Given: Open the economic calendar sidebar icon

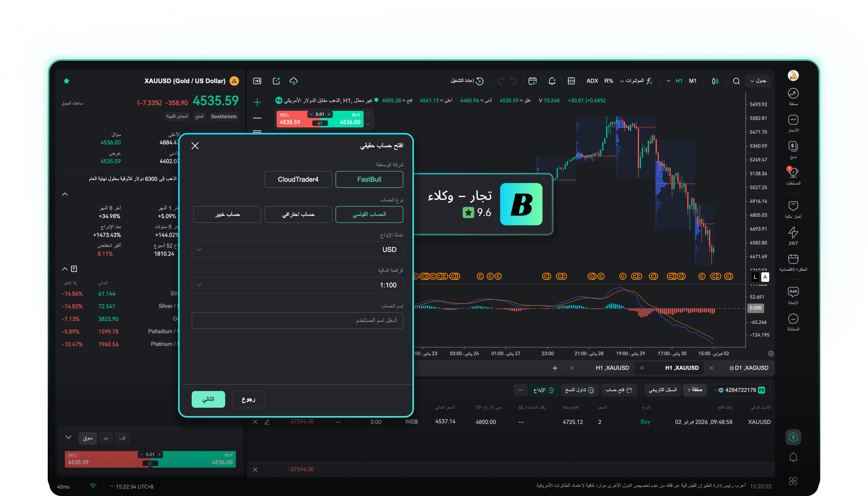Looking at the screenshot, I should [x=793, y=260].
